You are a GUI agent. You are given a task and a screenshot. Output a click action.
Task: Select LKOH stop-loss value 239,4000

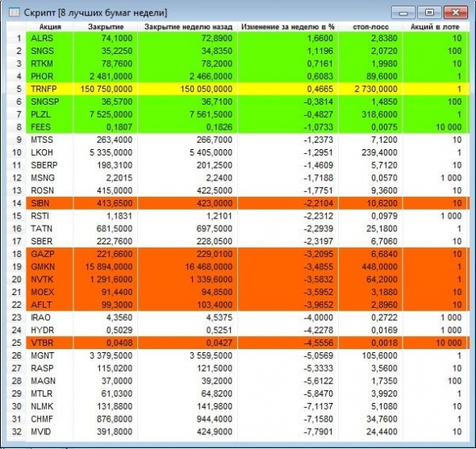coord(379,152)
